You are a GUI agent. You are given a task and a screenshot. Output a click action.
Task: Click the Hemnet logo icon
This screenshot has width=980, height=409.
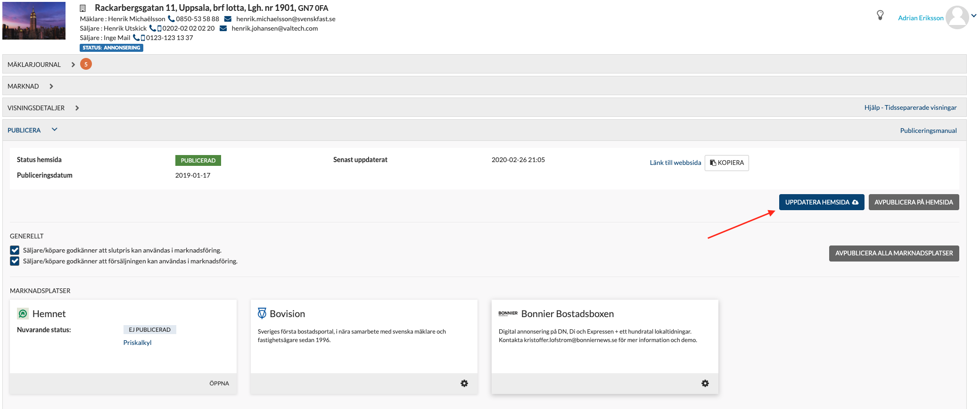(23, 314)
